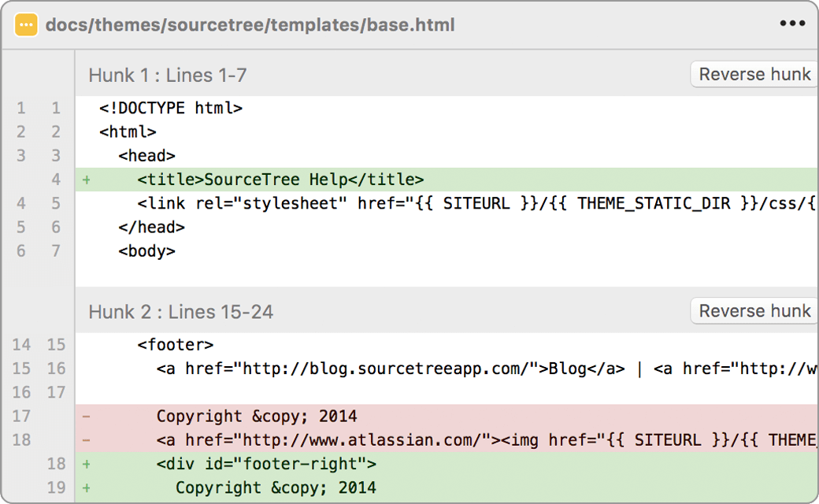Open the ellipsis overflow menu
819x504 pixels.
[x=791, y=24]
